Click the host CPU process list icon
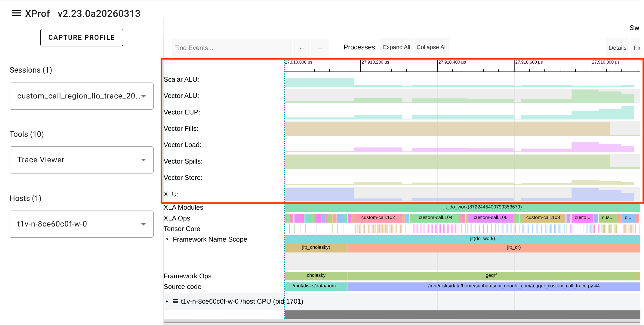Screen dimensions: 644x325 175,301
